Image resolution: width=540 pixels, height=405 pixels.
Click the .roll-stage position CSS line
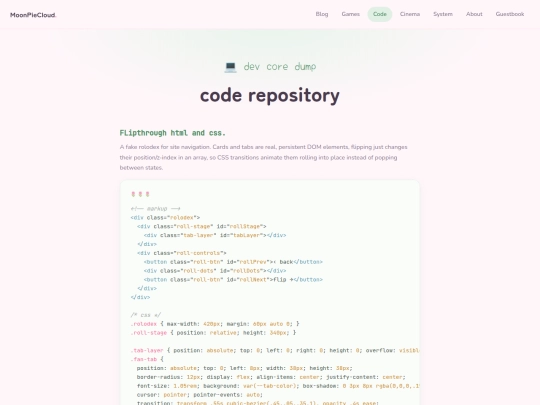[213, 333]
